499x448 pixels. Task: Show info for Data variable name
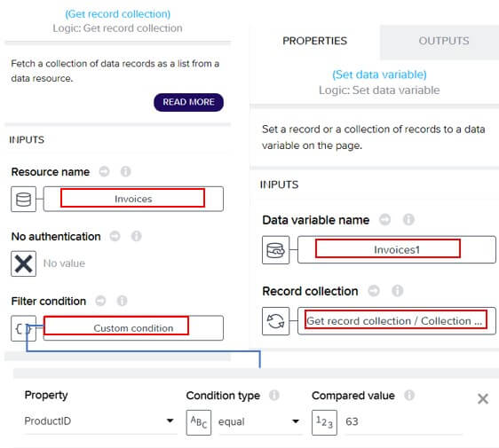tap(408, 219)
